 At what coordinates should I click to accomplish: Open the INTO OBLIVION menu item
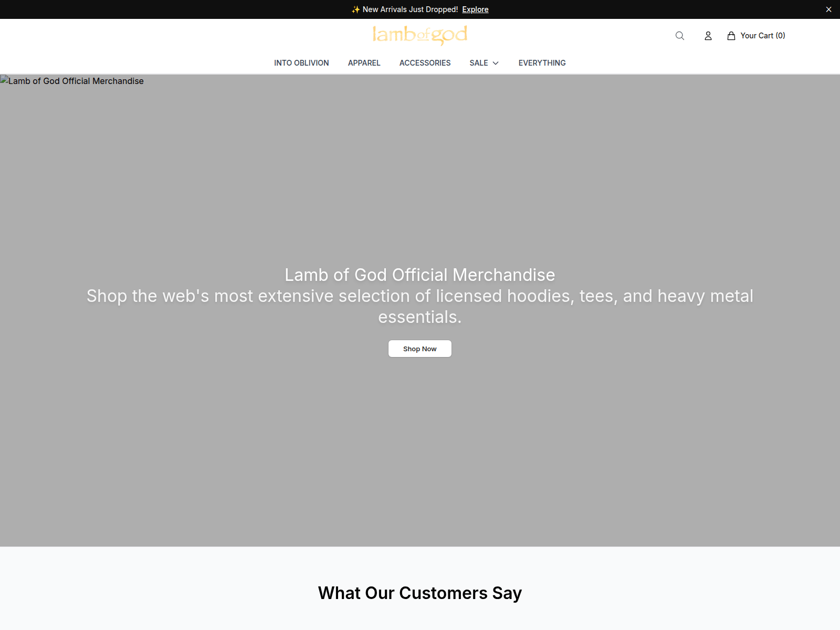coord(301,63)
